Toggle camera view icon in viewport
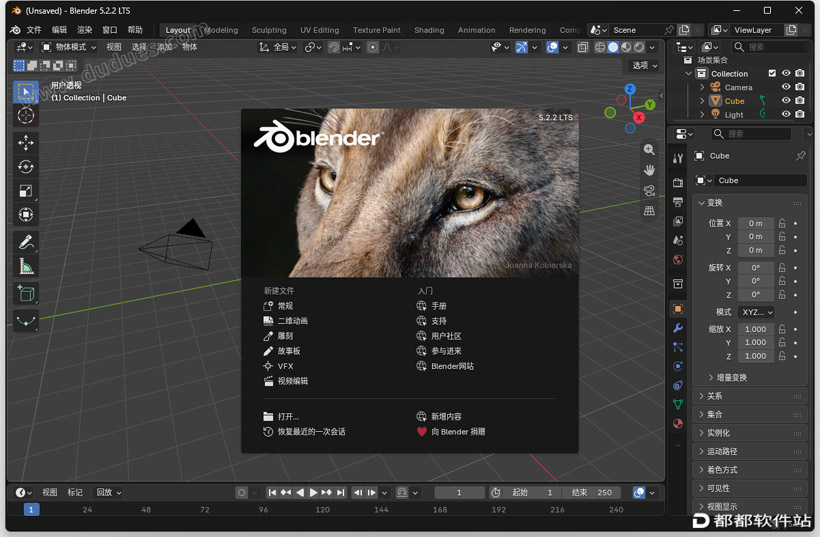This screenshot has width=820, height=537. tap(649, 190)
